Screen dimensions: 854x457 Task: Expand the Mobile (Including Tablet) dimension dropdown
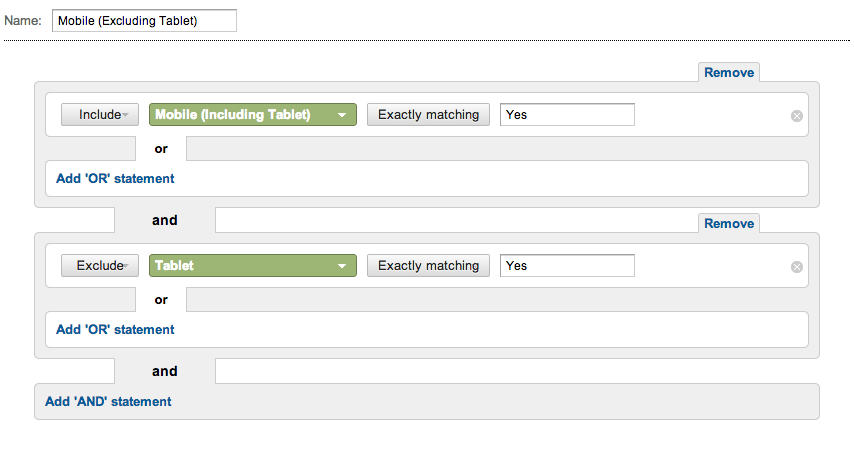tap(253, 114)
